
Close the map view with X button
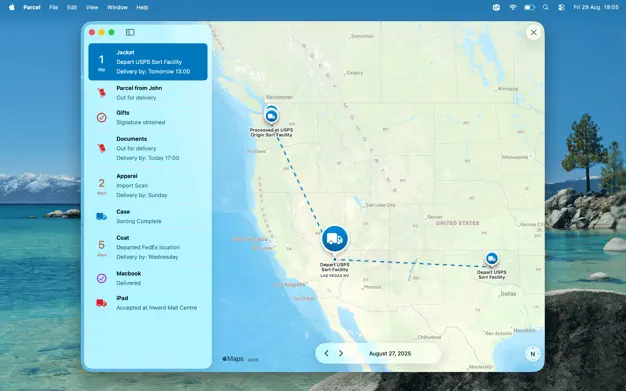pos(533,33)
